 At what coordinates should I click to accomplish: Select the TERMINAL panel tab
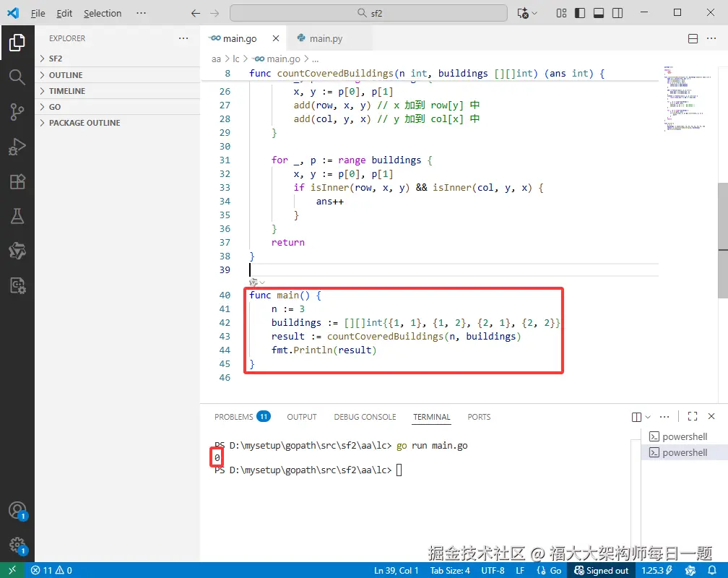click(432, 417)
